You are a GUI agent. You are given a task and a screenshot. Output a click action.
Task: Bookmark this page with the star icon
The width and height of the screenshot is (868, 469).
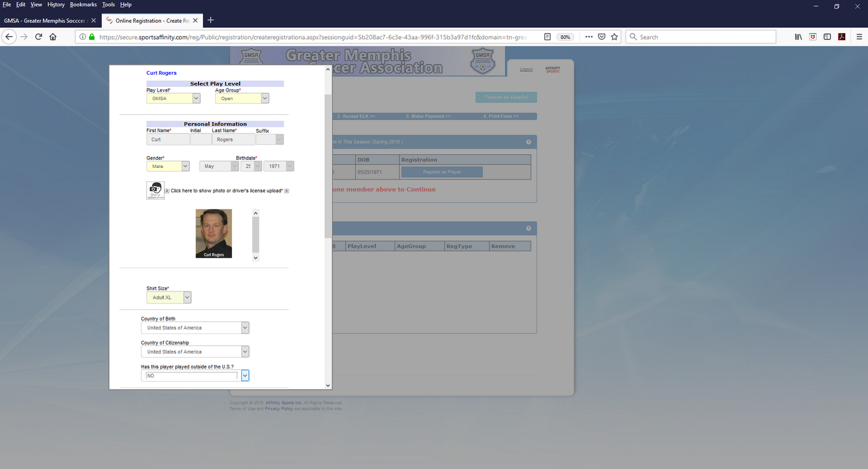point(615,36)
